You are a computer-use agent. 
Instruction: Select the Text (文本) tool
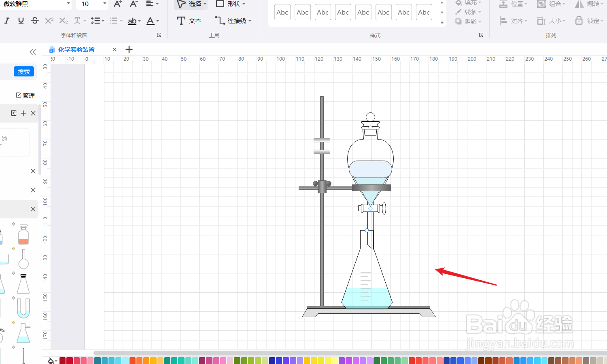pos(189,21)
